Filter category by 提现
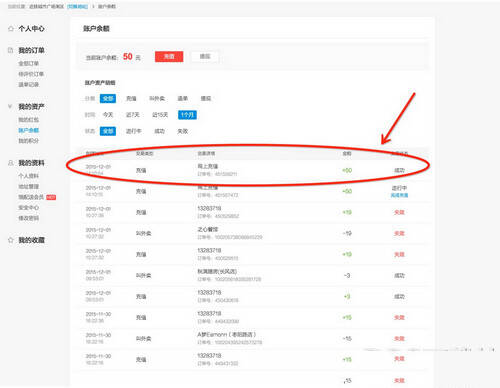Image resolution: width=500 pixels, height=388 pixels. [206, 99]
